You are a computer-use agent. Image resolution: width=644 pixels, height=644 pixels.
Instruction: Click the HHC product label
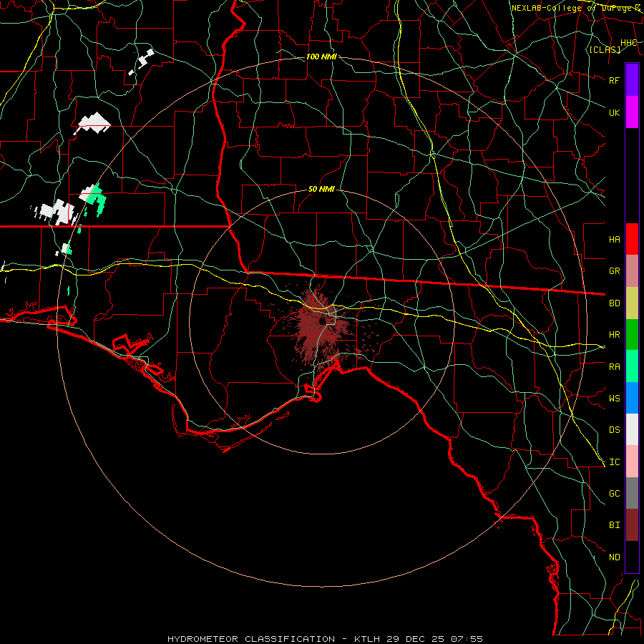pyautogui.click(x=628, y=43)
